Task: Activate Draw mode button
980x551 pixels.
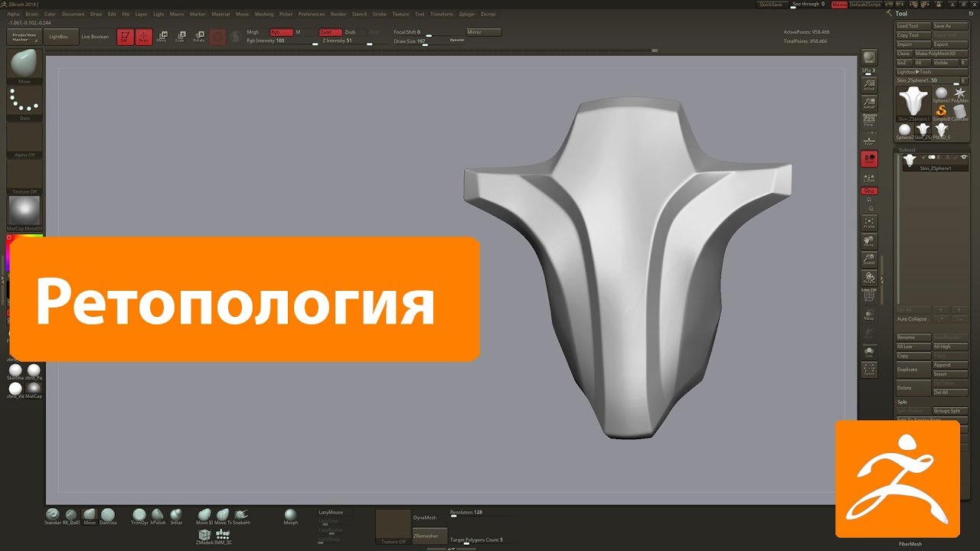Action: pyautogui.click(x=143, y=36)
